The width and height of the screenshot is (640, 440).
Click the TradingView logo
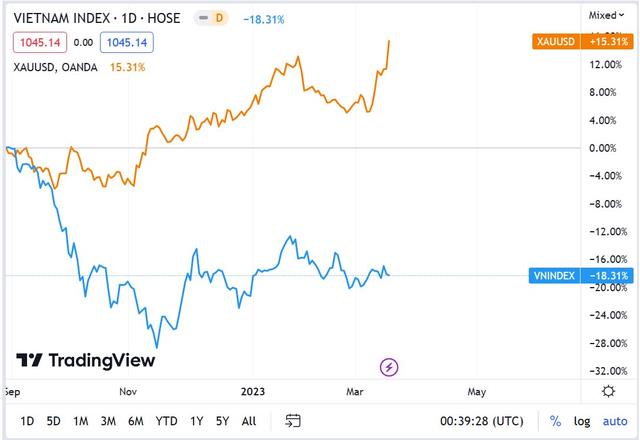click(85, 361)
